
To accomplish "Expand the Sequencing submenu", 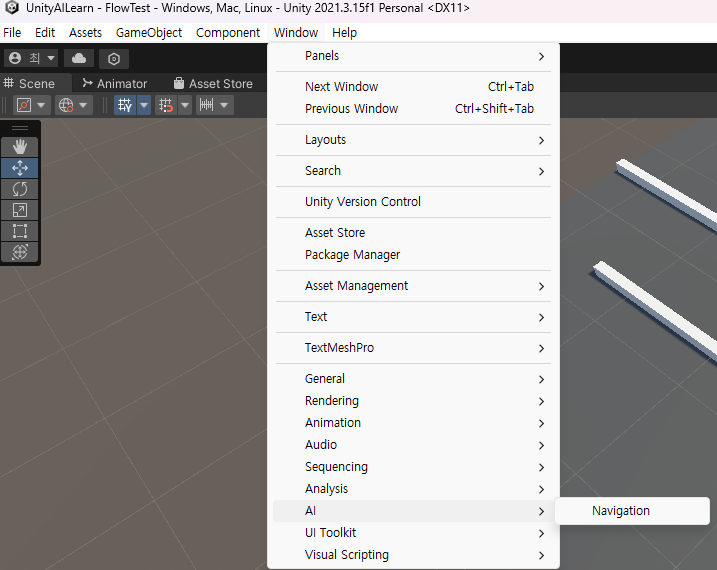I will (413, 467).
